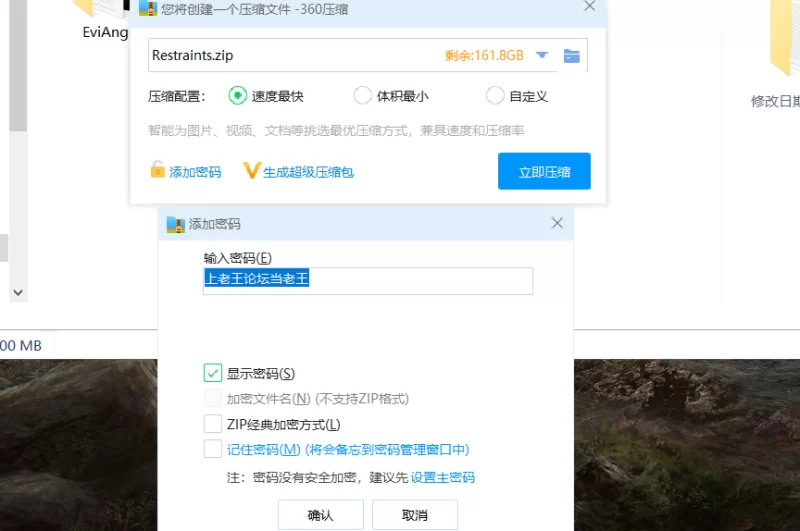Close the 360压缩 create archive window

(589, 6)
